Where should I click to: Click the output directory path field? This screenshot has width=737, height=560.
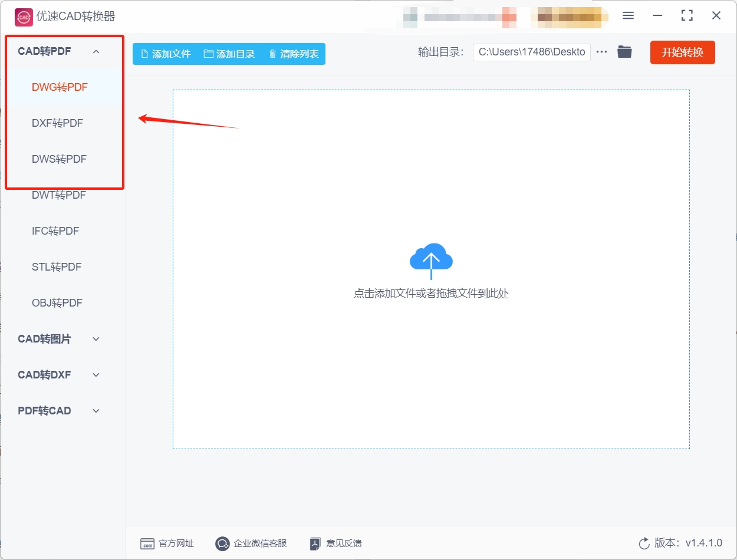point(531,52)
